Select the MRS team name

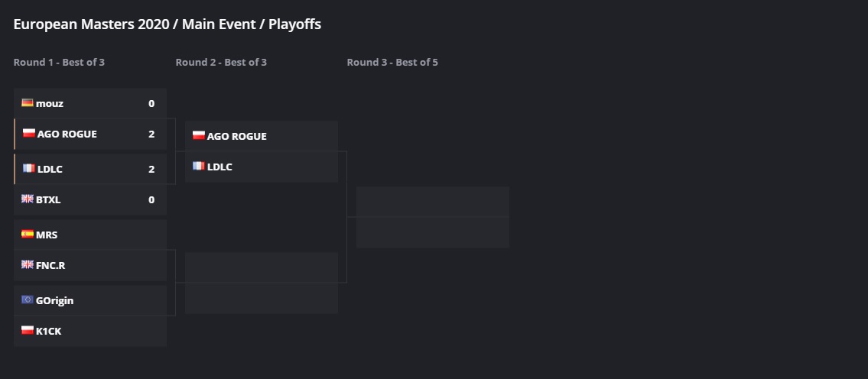tap(47, 235)
